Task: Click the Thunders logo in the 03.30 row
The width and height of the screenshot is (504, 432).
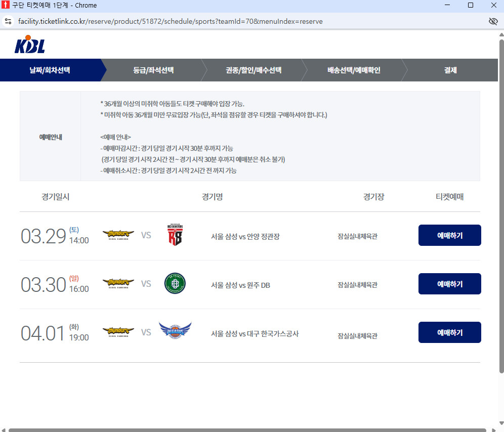Action: click(x=118, y=283)
